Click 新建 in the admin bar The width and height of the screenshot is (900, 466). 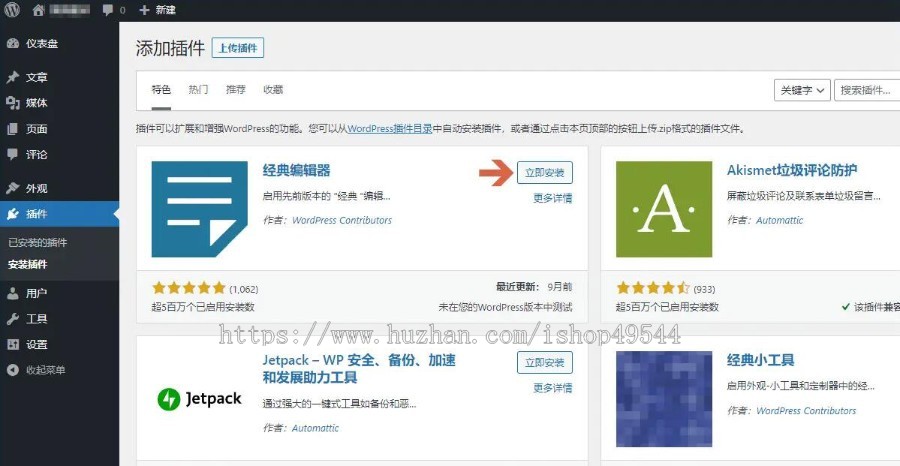[x=166, y=10]
